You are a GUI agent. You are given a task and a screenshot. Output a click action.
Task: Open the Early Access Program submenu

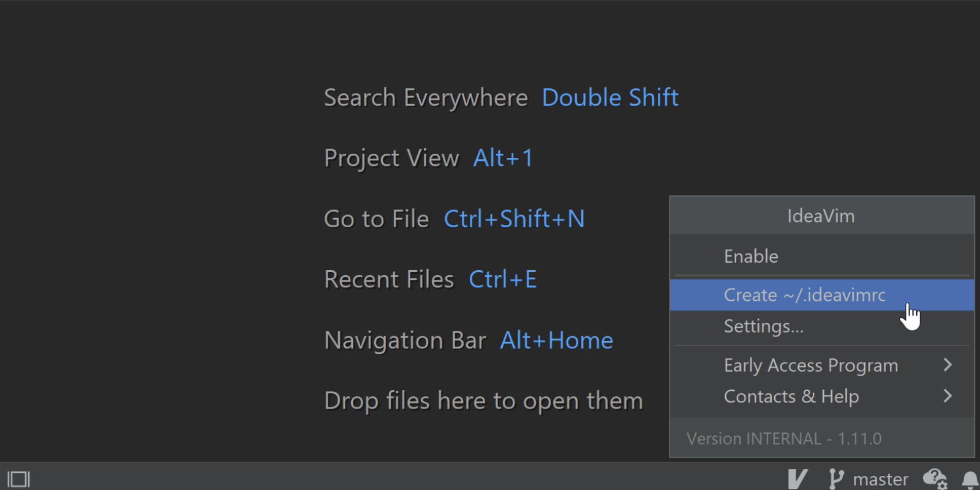pyautogui.click(x=822, y=365)
